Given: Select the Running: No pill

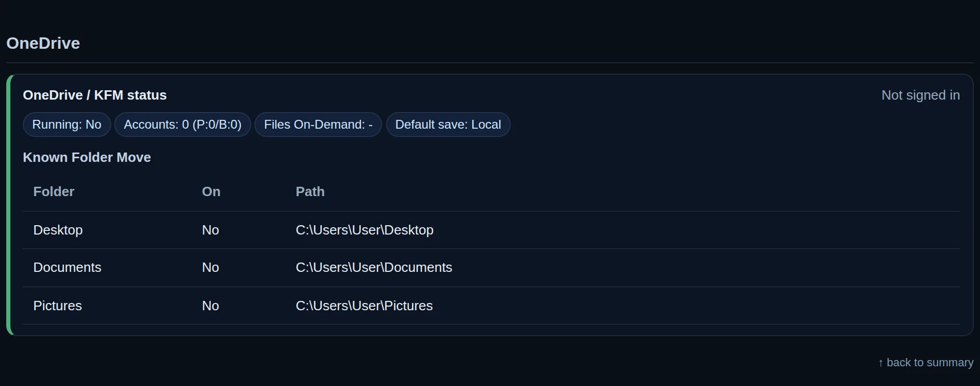Looking at the screenshot, I should coord(67,125).
